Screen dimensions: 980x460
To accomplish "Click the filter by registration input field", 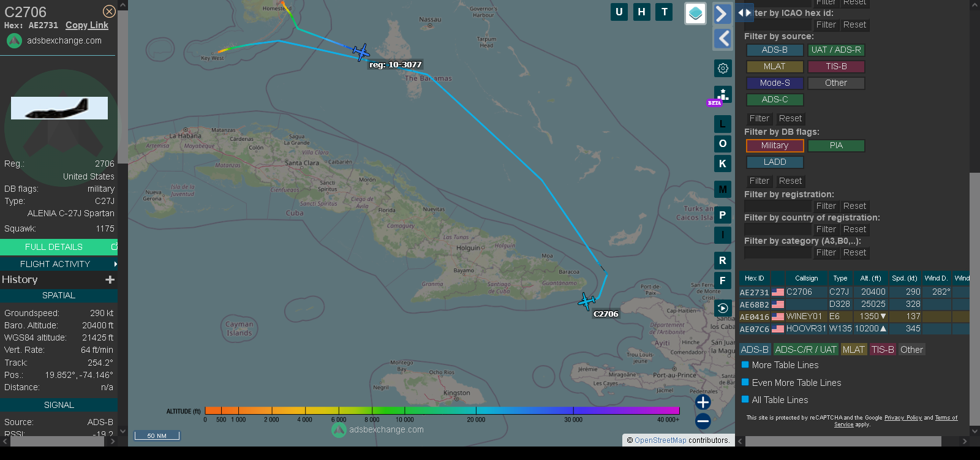I will (x=778, y=206).
